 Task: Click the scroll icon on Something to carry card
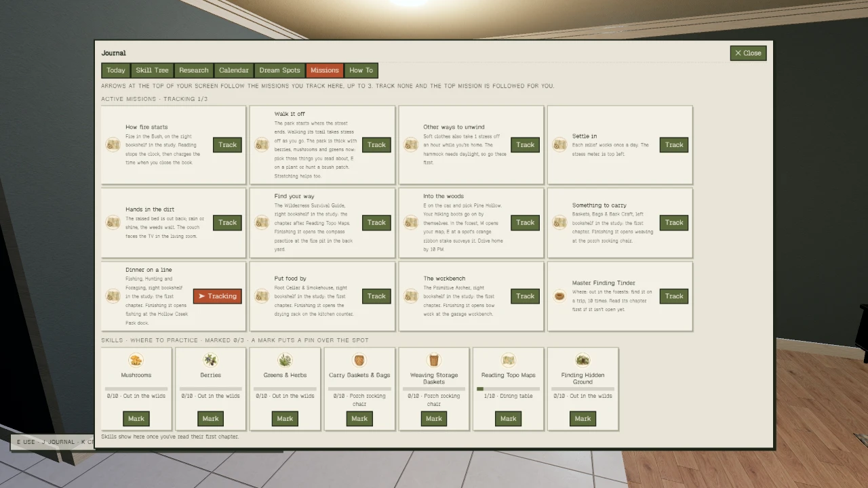click(559, 222)
